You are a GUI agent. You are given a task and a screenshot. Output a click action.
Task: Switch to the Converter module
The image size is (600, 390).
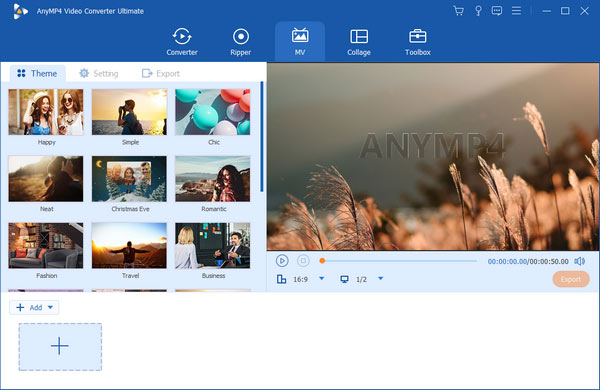pyautogui.click(x=182, y=42)
